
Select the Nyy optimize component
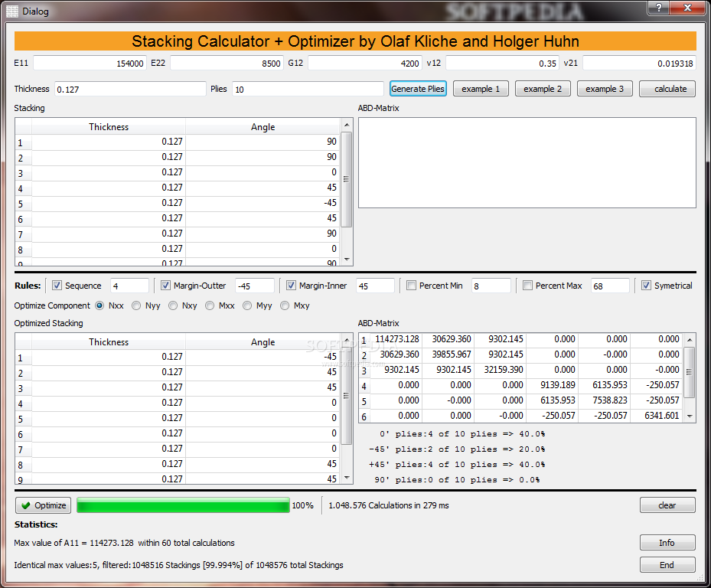pos(136,305)
